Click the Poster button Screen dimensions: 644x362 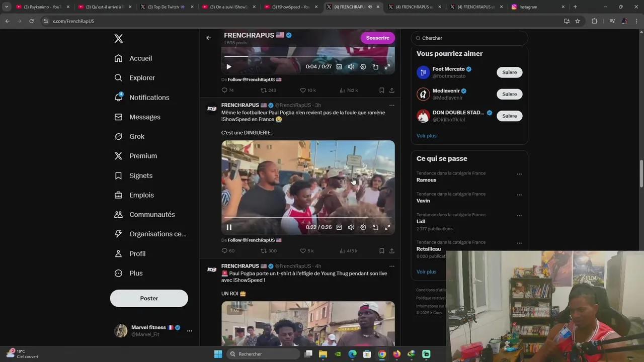tap(149, 298)
